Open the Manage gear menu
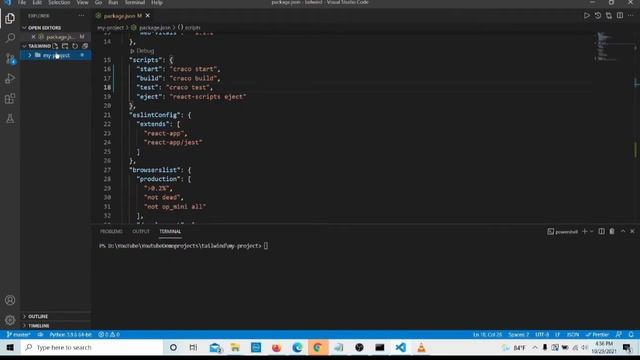640x360 pixels. pos(10,320)
